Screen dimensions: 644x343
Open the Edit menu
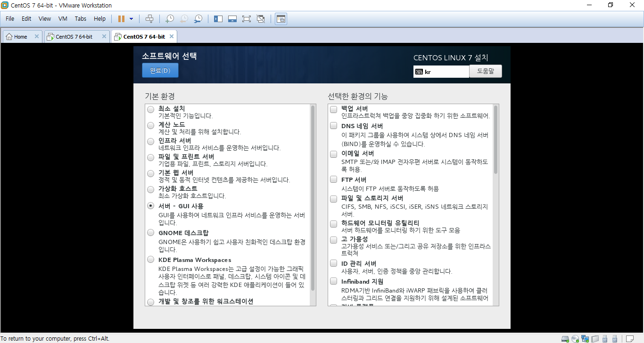coord(26,19)
